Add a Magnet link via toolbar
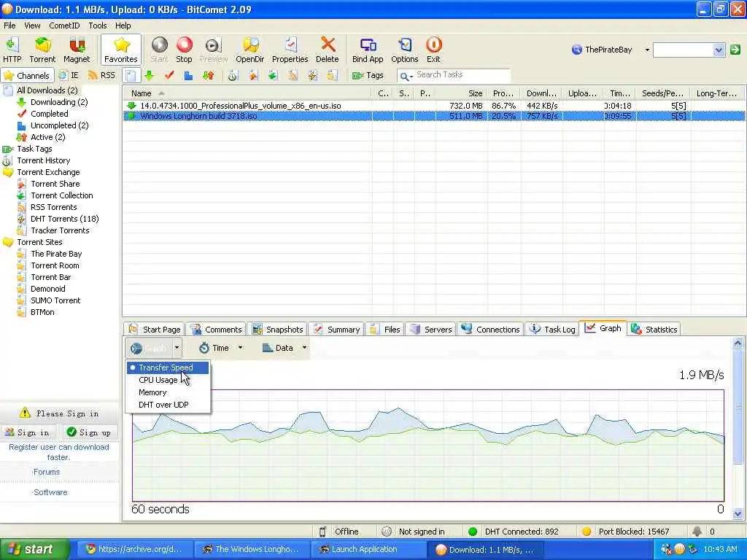 point(76,50)
